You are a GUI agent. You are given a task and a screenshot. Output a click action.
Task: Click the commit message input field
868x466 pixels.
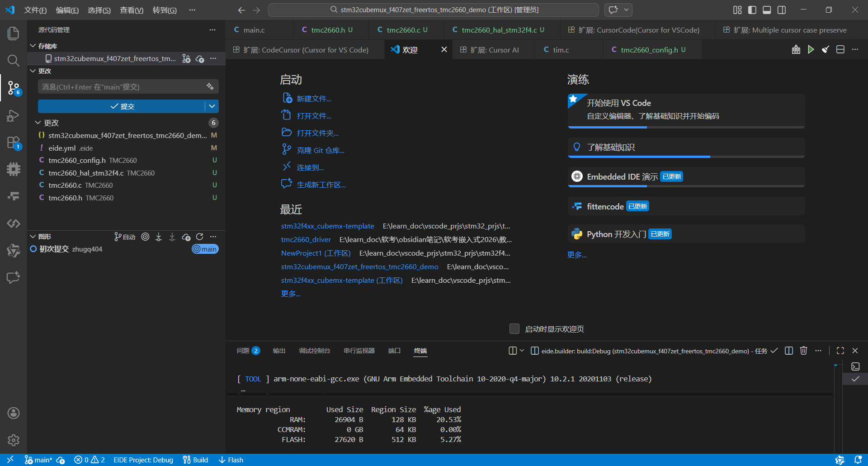click(x=122, y=86)
